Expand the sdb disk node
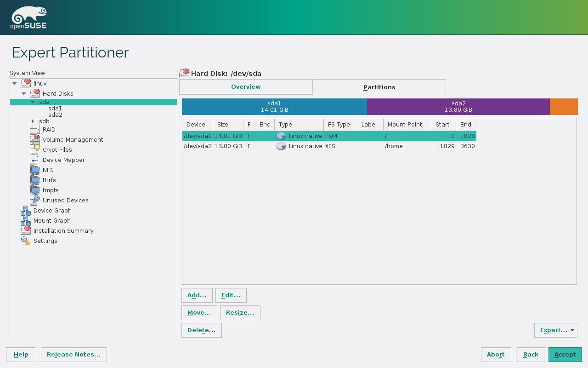 (x=33, y=121)
